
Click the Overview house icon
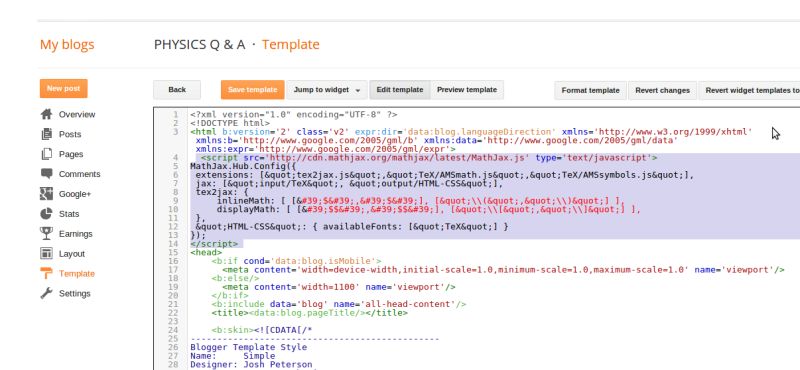46,114
